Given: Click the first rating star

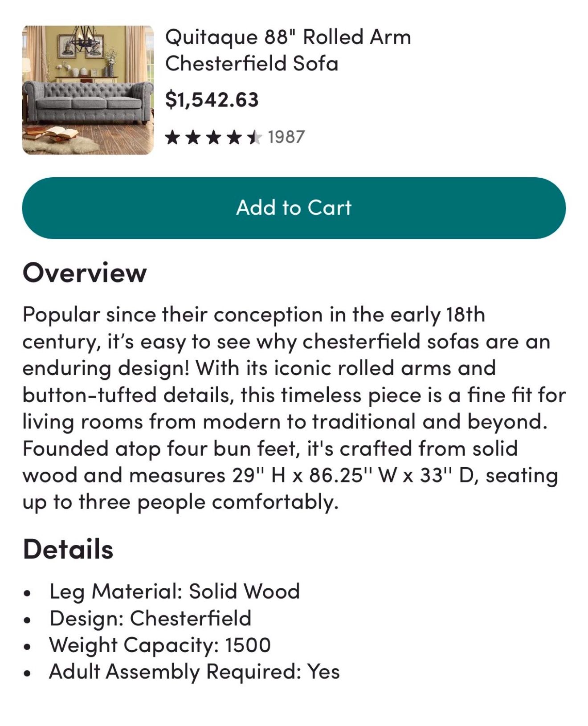Looking at the screenshot, I should pyautogui.click(x=172, y=137).
